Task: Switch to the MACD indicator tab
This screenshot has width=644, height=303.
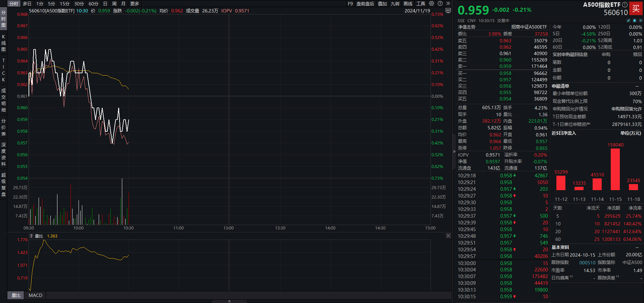Action: [35, 295]
